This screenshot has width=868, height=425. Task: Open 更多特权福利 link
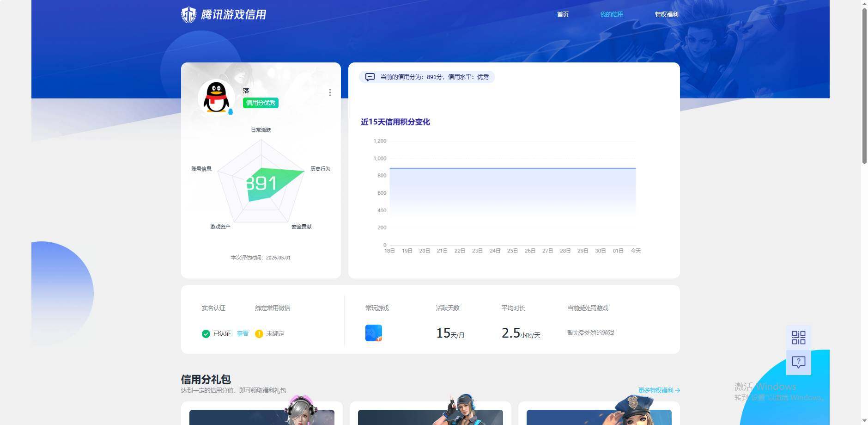pyautogui.click(x=659, y=390)
